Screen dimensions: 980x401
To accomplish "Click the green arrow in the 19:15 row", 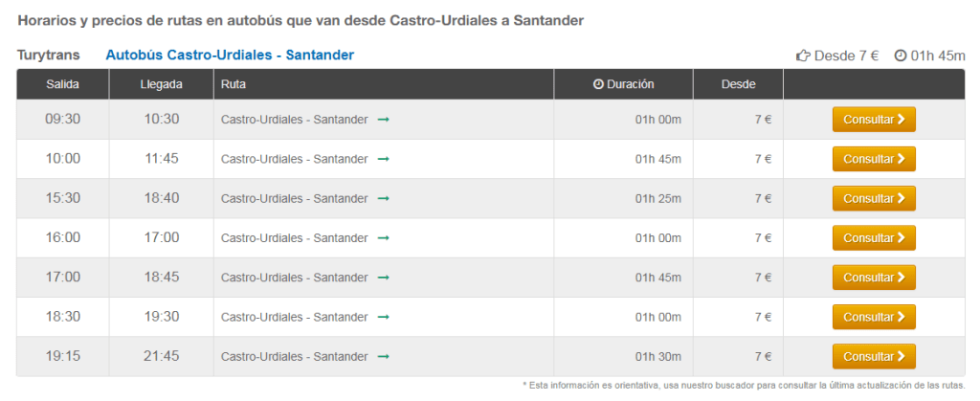I will [384, 357].
